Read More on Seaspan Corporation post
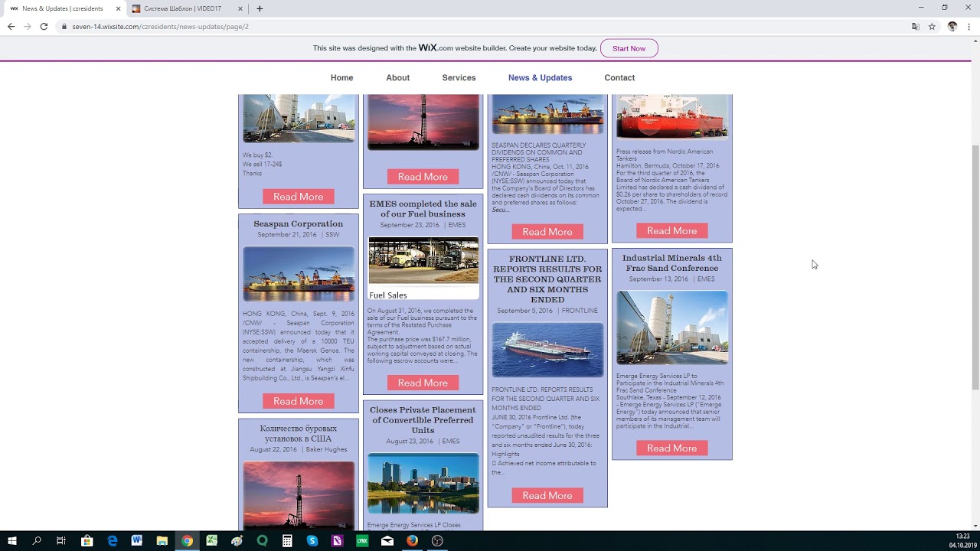The height and width of the screenshot is (551, 980). (299, 401)
